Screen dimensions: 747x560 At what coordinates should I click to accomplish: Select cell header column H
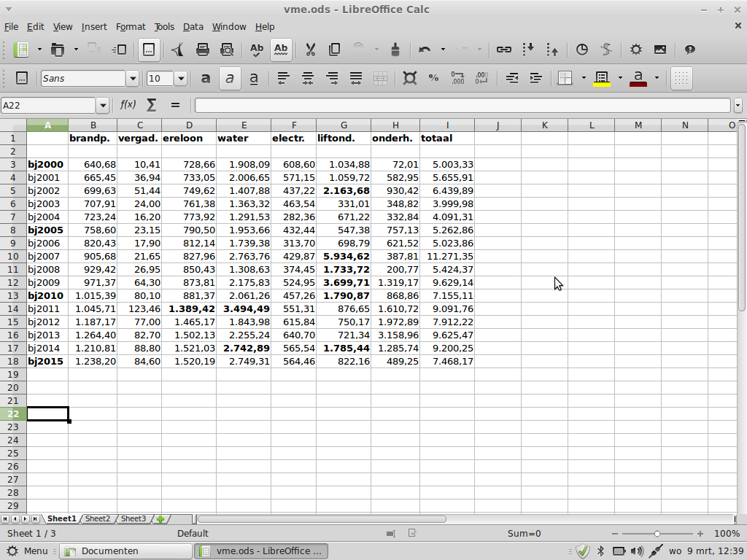[x=395, y=125]
